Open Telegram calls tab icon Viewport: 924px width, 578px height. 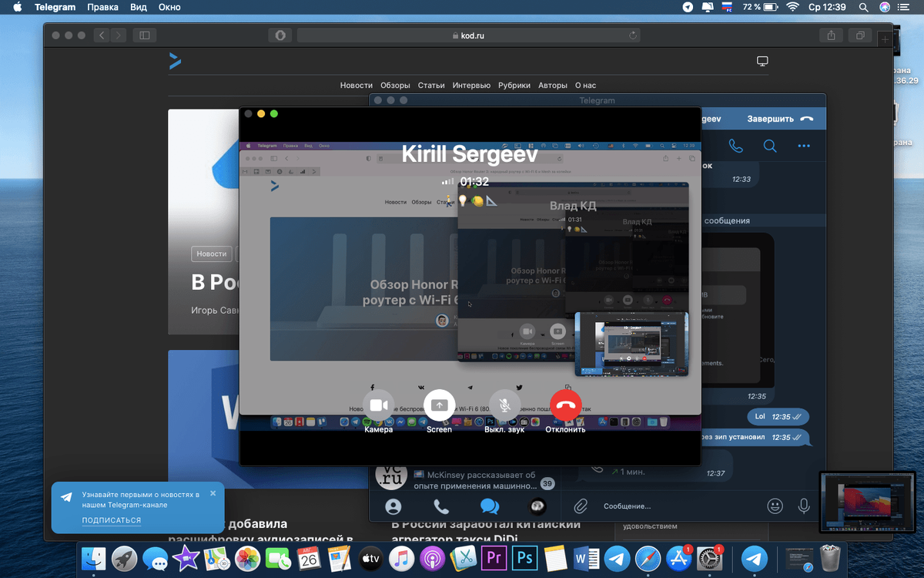441,506
